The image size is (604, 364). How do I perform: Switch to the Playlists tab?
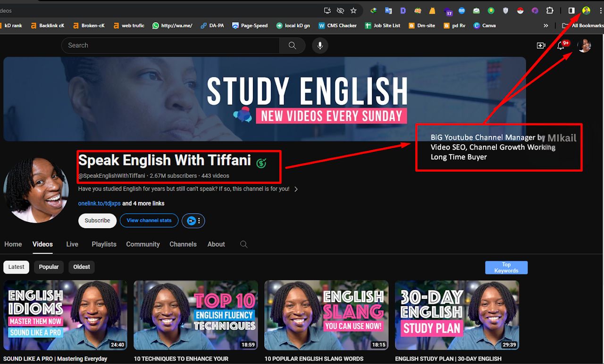pyautogui.click(x=104, y=244)
